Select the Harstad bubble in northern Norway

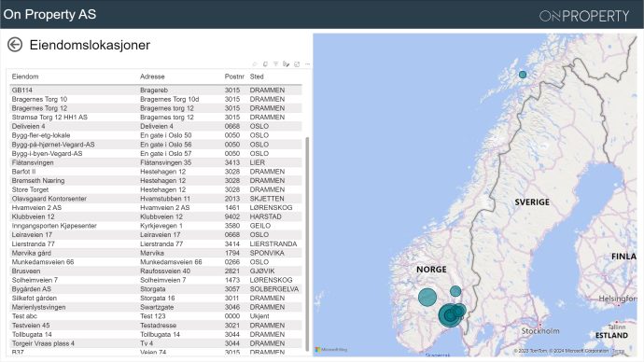coord(523,75)
